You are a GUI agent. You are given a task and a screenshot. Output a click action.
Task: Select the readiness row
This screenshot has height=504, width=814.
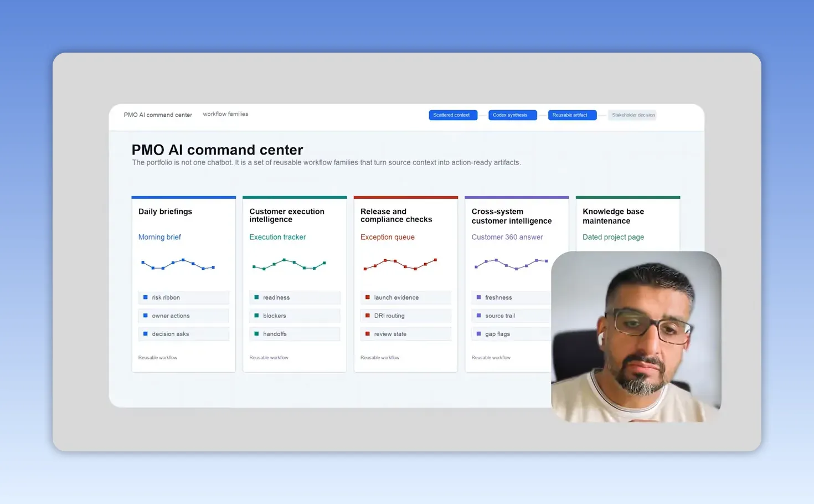tap(295, 297)
